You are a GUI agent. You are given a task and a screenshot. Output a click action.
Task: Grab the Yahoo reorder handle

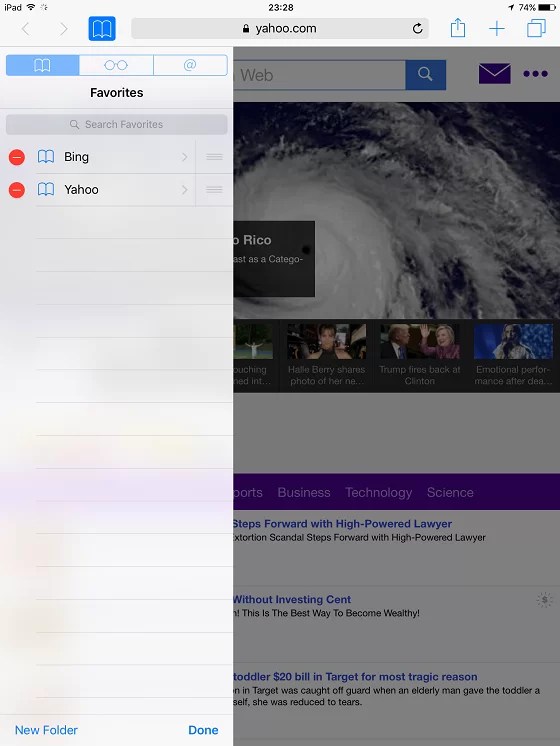coord(214,190)
